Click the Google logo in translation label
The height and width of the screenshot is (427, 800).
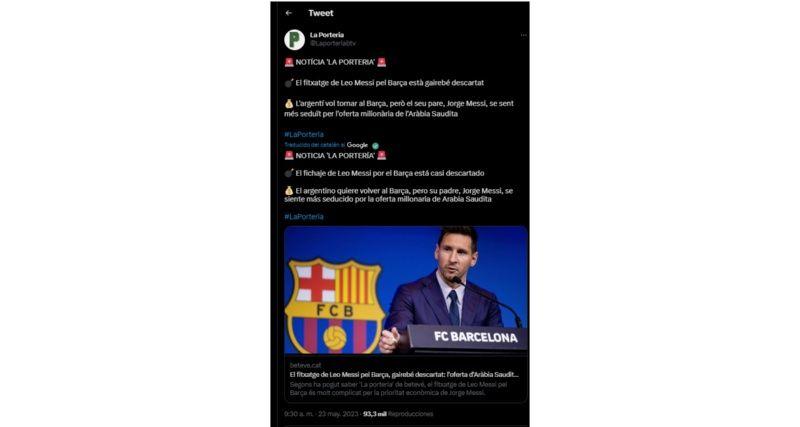pos(357,145)
